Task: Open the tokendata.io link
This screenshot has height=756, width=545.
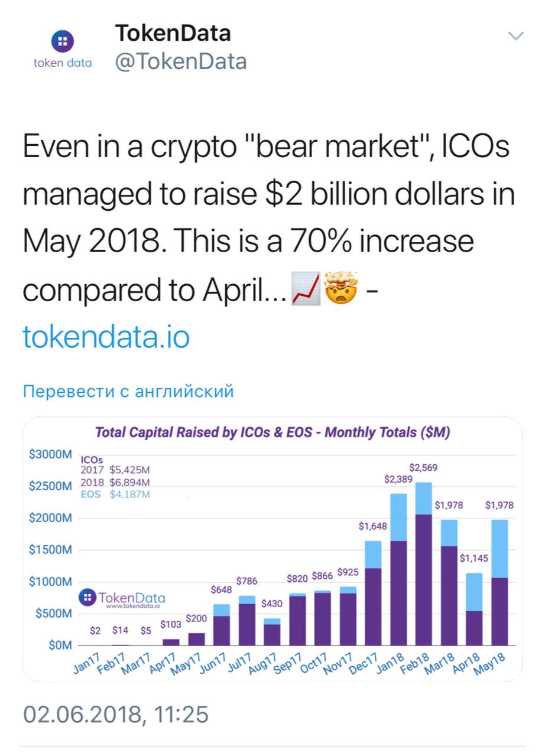Action: [106, 337]
